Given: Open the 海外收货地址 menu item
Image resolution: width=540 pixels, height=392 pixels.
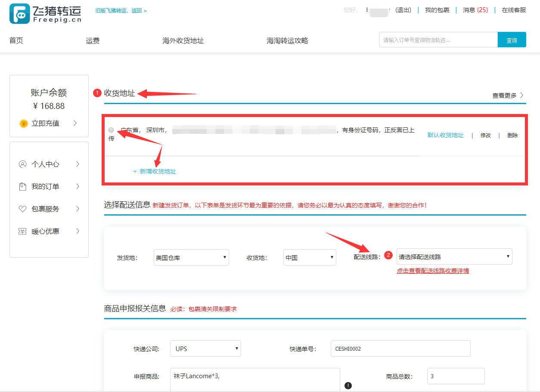Looking at the screenshot, I should click(x=183, y=41).
